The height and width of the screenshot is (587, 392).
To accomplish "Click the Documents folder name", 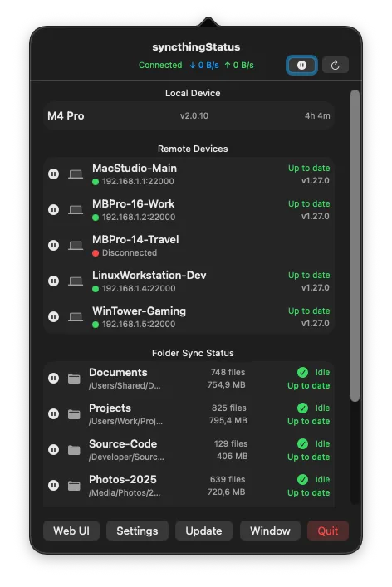I will click(x=118, y=373).
